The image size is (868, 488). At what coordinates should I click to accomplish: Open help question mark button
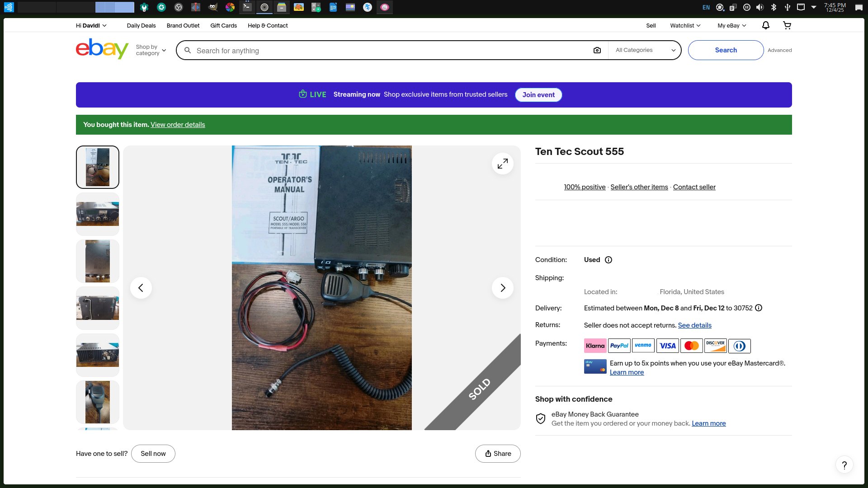coord(844,465)
